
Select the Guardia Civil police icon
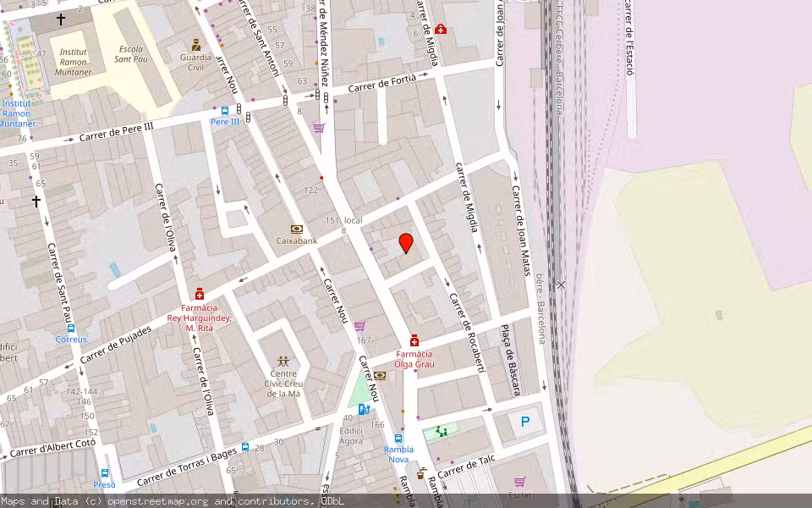195,45
